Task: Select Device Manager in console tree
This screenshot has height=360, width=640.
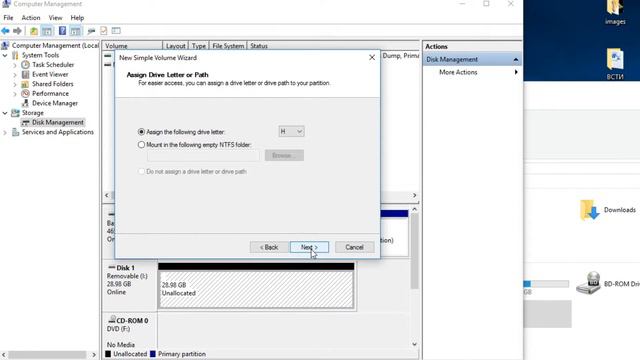Action: click(55, 103)
